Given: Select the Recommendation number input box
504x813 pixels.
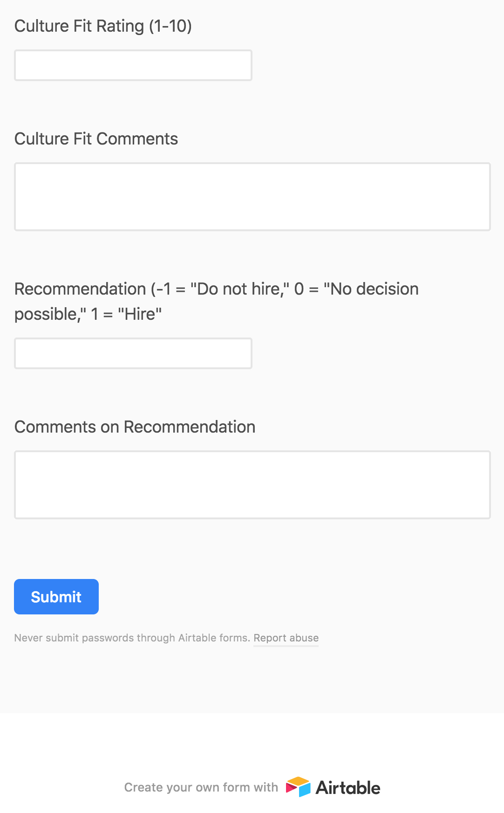Looking at the screenshot, I should click(133, 353).
